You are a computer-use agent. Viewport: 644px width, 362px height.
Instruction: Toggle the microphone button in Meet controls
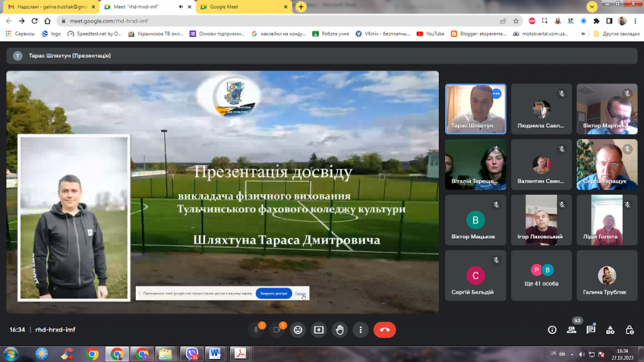(256, 330)
